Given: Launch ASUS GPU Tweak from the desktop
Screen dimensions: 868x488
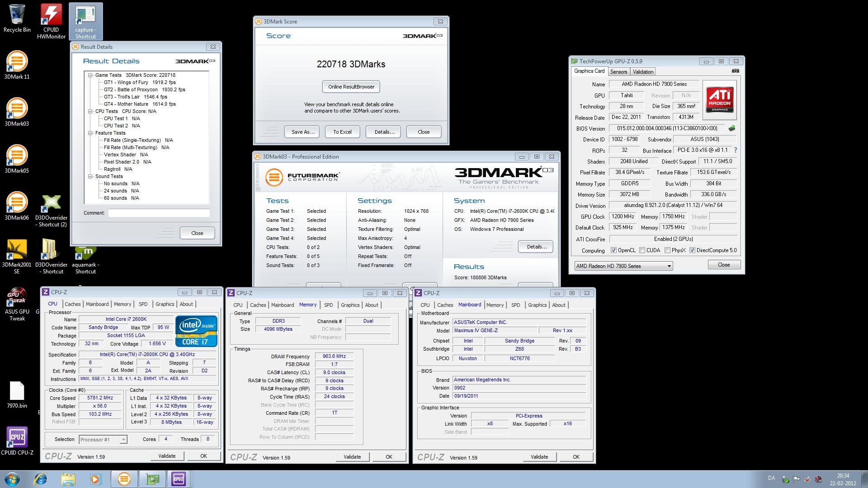Looking at the screenshot, I should pos(17,304).
